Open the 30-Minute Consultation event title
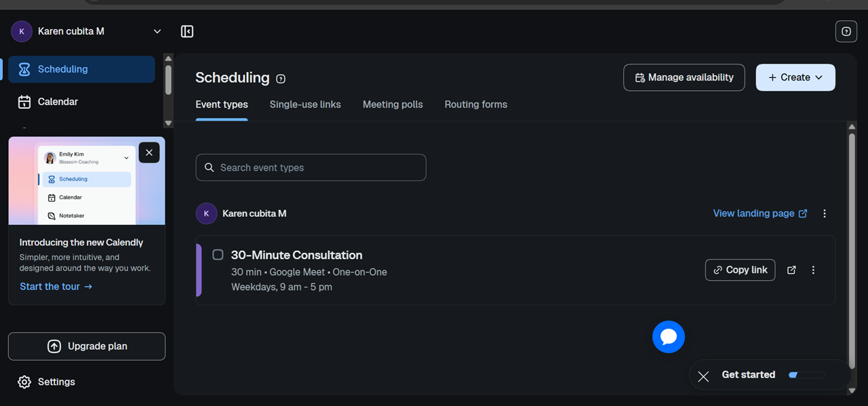The width and height of the screenshot is (868, 406). [296, 255]
